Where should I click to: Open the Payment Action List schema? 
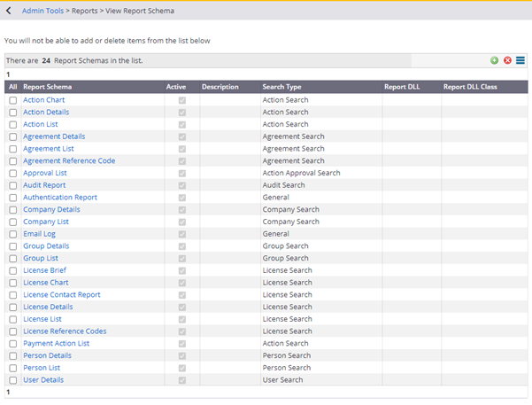[x=56, y=344]
